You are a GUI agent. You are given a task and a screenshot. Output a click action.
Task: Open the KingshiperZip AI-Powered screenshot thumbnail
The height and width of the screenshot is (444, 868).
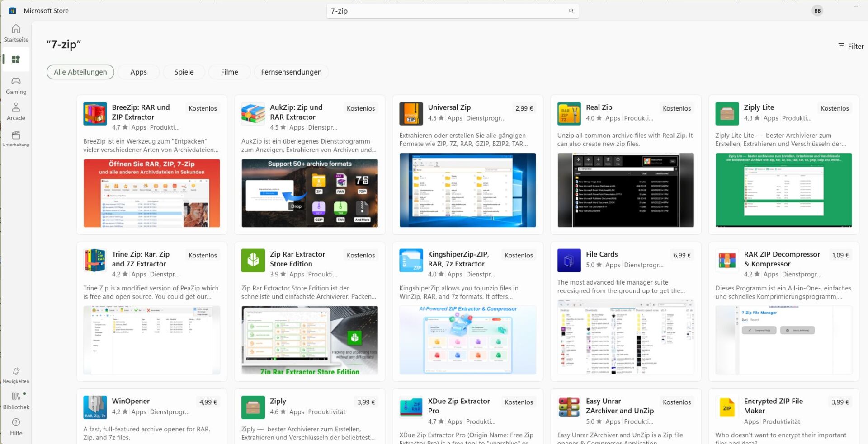pyautogui.click(x=467, y=340)
